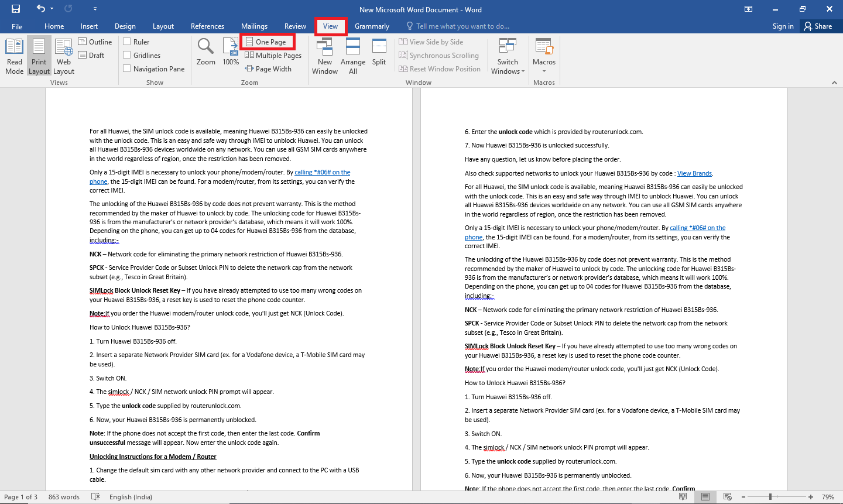Image resolution: width=843 pixels, height=504 pixels.
Task: Open the Switch Windows dropdown
Action: 508,56
